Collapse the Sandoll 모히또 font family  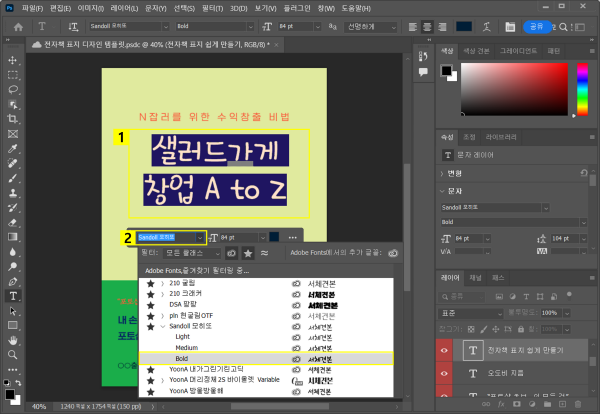(163, 326)
